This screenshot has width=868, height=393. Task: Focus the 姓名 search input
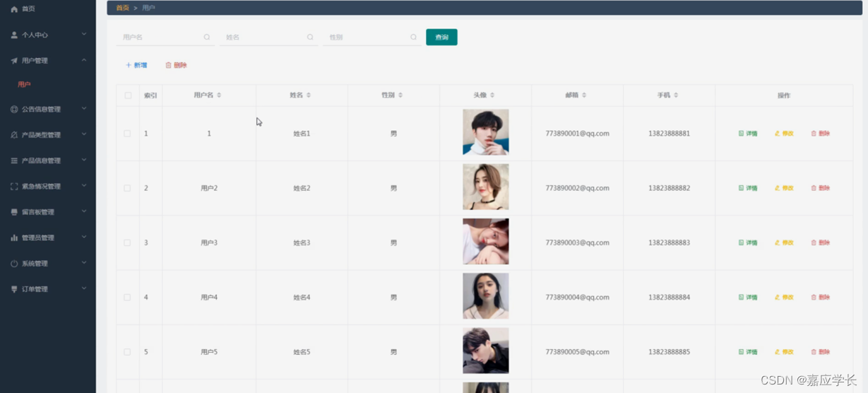[268, 37]
